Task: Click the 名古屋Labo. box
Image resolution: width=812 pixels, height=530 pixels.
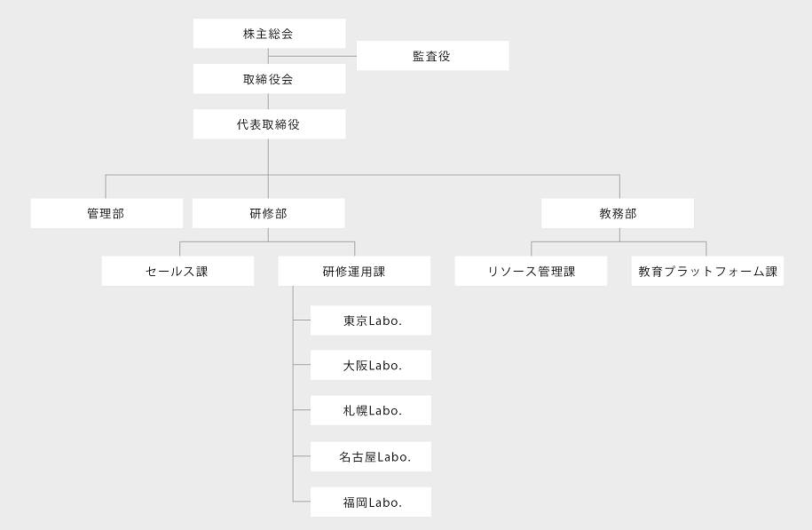Action: [x=371, y=456]
